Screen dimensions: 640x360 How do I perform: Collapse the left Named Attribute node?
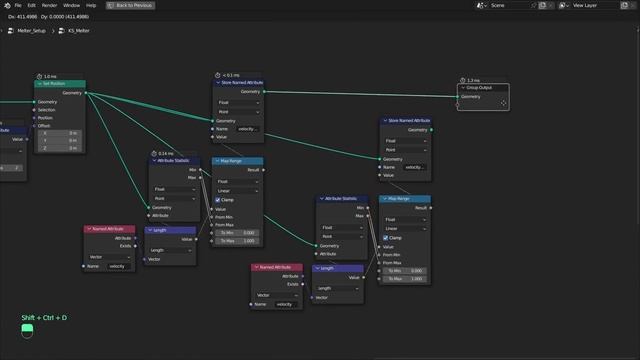click(x=89, y=229)
